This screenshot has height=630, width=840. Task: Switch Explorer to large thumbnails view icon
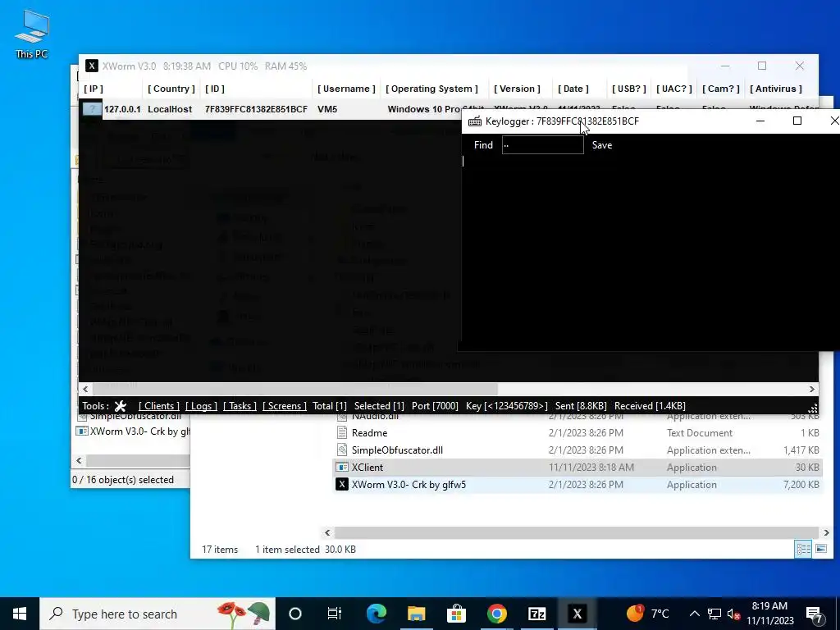click(820, 549)
